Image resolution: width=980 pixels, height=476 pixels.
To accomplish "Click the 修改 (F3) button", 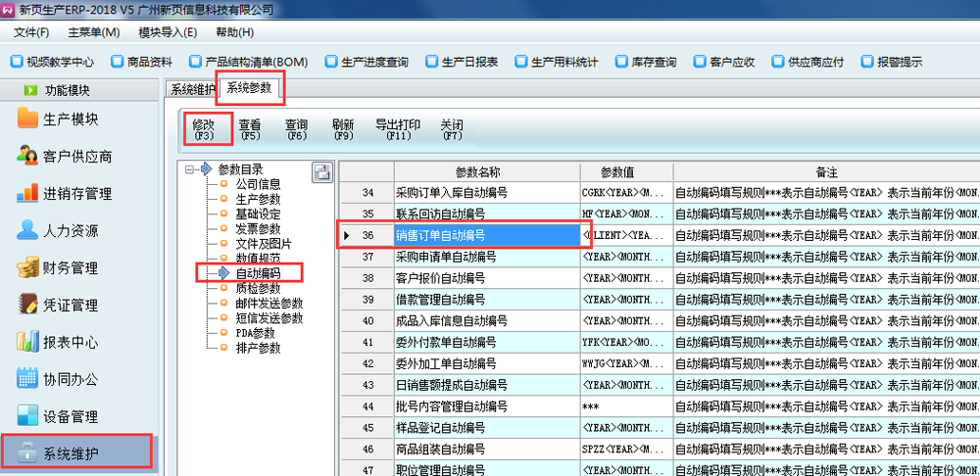I will tap(204, 129).
